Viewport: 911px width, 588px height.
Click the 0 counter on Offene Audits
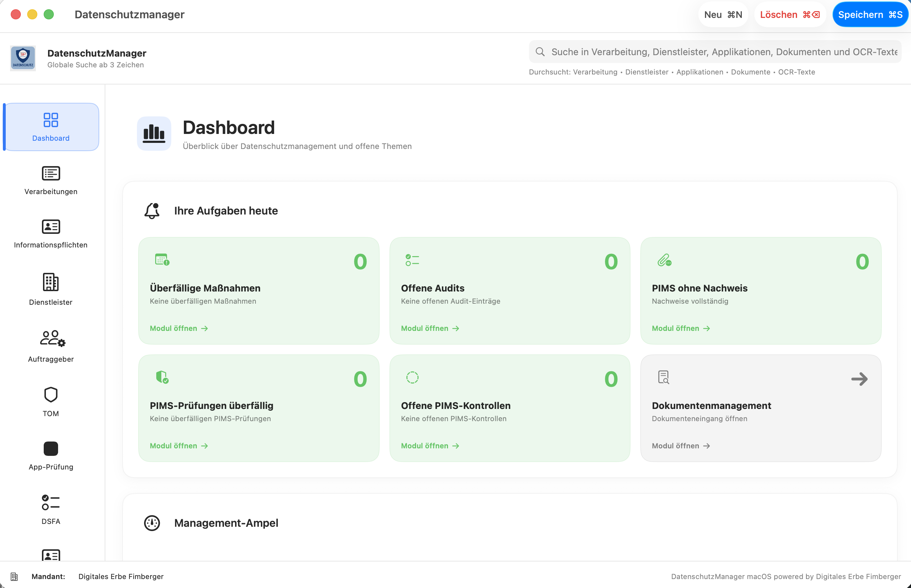coord(611,262)
